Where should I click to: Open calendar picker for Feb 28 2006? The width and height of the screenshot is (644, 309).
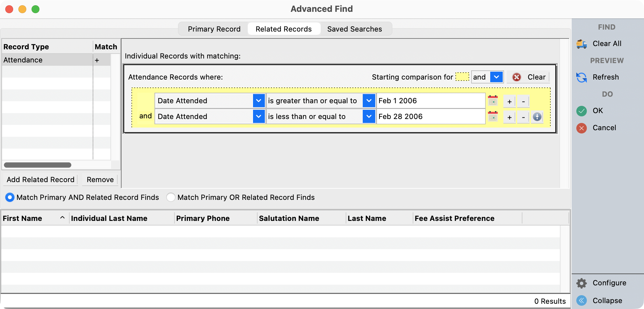[493, 116]
